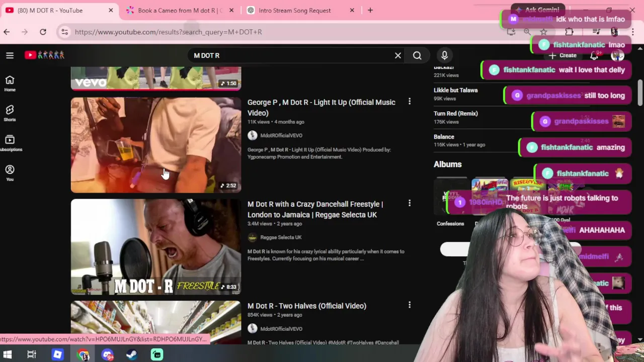Open a new browser tab
644x362 pixels.
(370, 10)
